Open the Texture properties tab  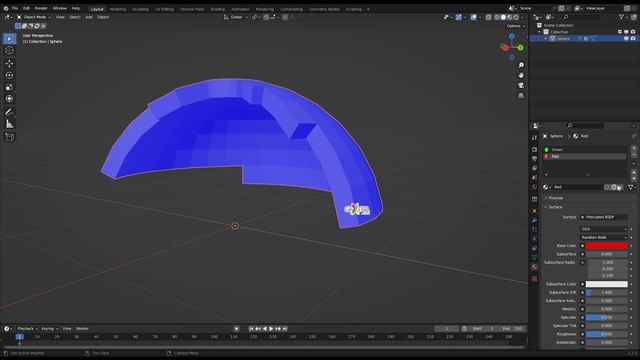(x=534, y=279)
